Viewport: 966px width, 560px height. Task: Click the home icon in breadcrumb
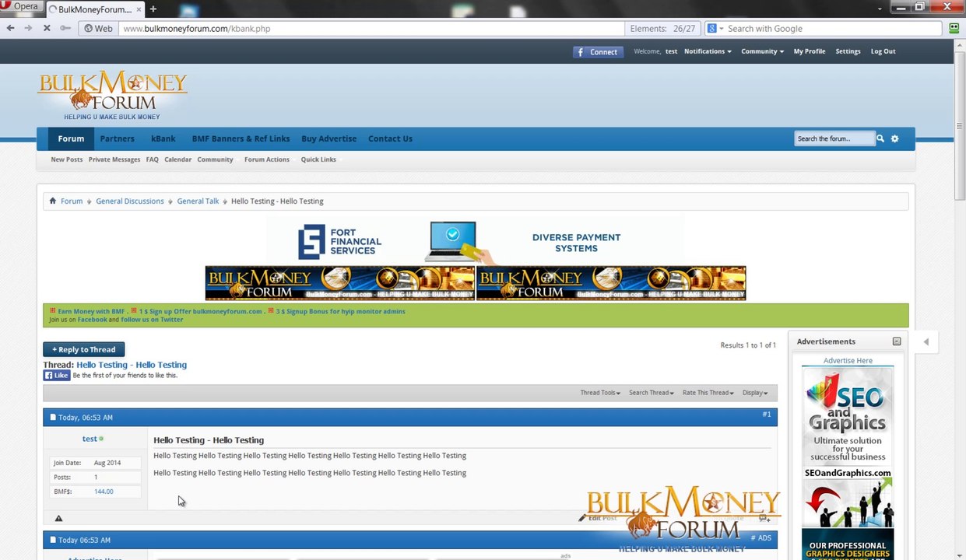coord(52,201)
